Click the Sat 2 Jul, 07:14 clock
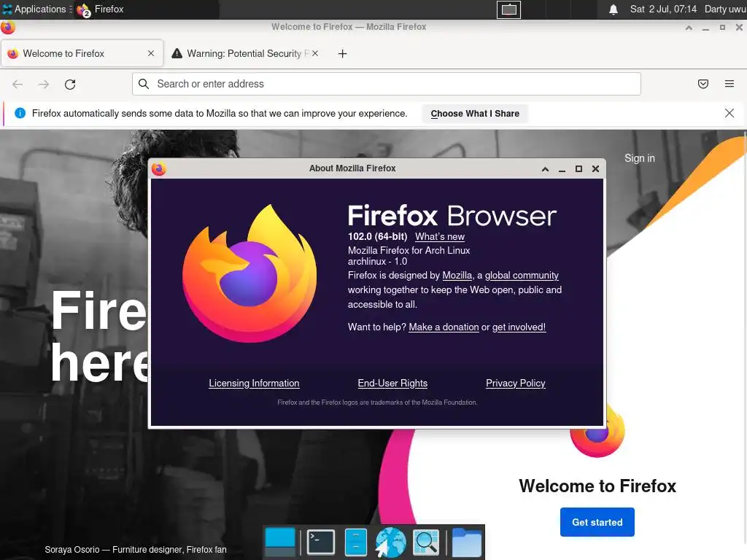 point(663,9)
